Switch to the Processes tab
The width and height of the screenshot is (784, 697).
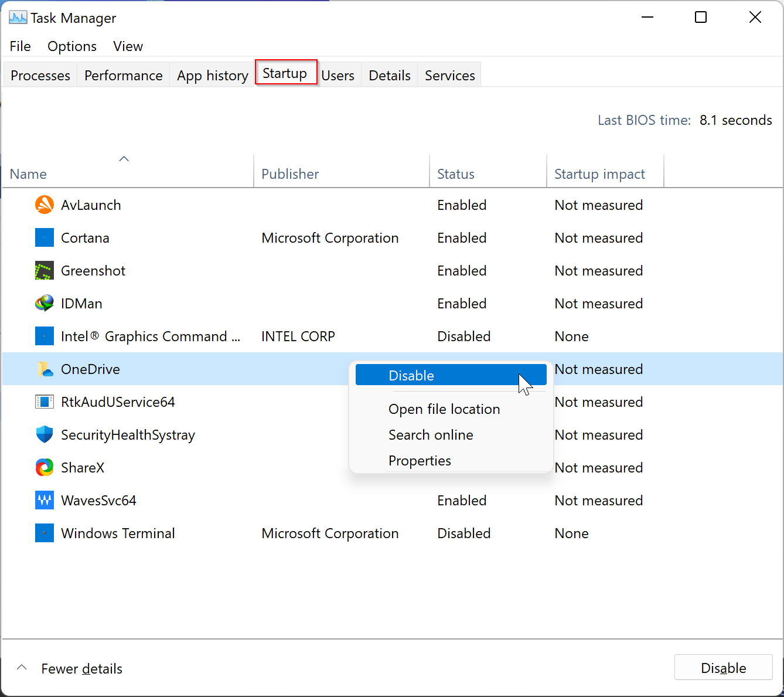point(40,75)
